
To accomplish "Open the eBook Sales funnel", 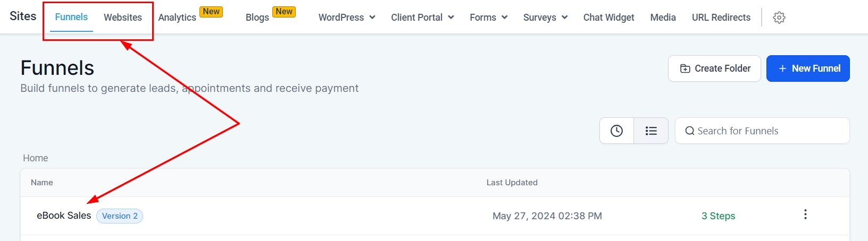I will 64,216.
